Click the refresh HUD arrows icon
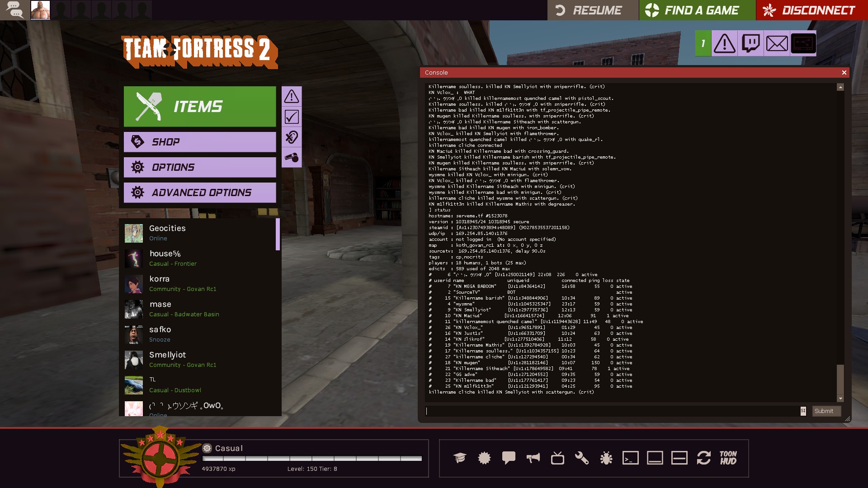Image resolution: width=868 pixels, height=488 pixels. coord(703,458)
